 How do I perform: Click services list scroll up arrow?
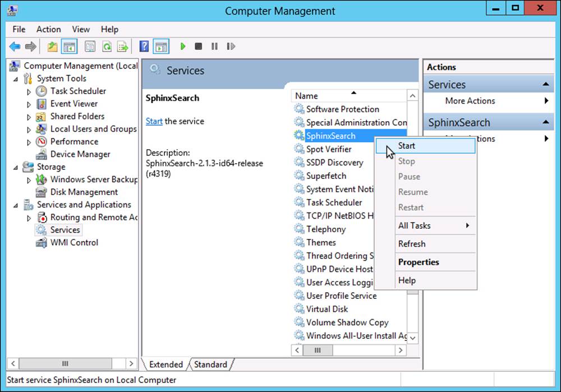pyautogui.click(x=412, y=96)
